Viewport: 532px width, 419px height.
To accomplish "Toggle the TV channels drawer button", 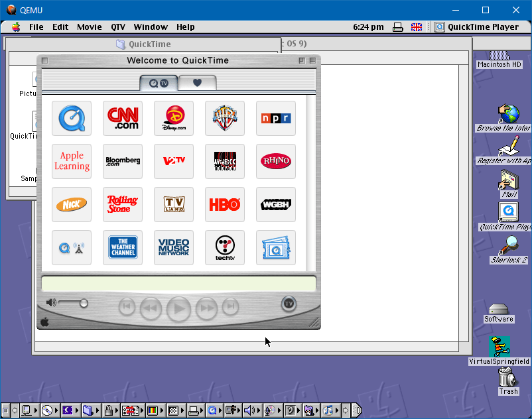I will point(289,304).
